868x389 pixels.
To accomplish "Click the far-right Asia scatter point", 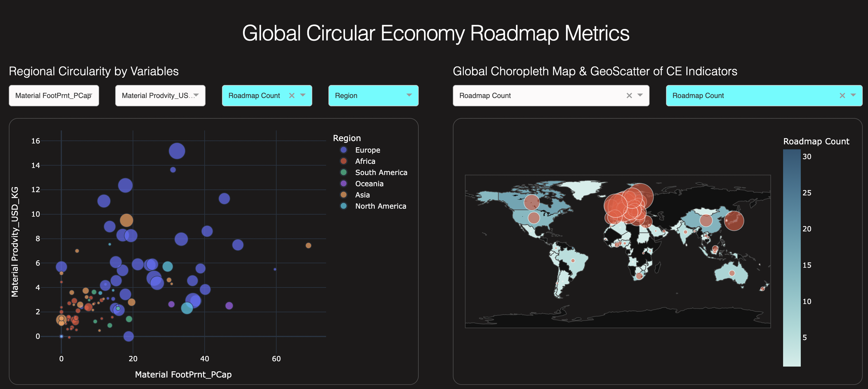I will (308, 246).
